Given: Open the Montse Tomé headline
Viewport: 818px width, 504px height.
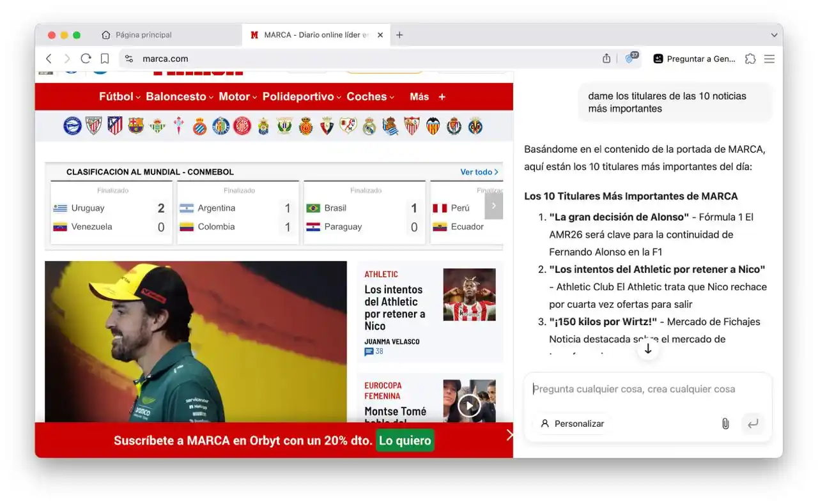Looking at the screenshot, I should click(395, 415).
